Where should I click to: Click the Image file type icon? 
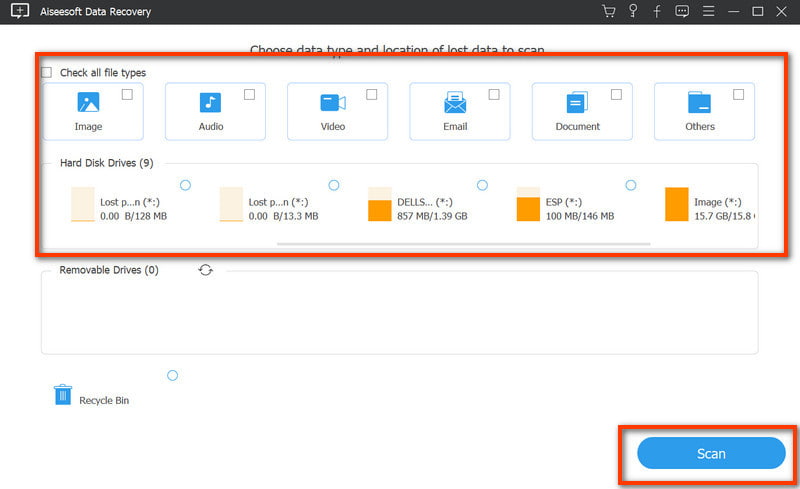pos(88,102)
